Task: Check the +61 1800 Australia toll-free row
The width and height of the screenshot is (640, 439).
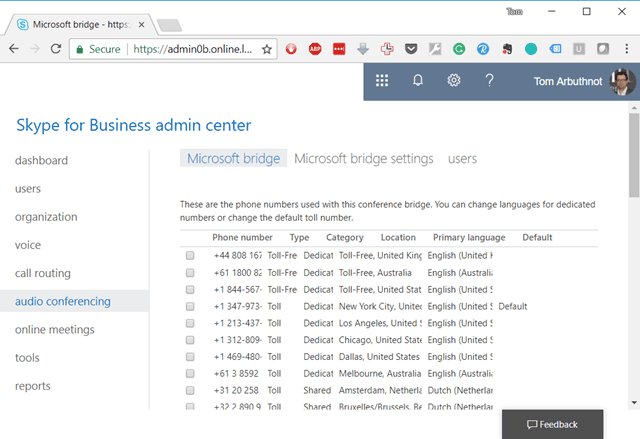Action: (190, 273)
